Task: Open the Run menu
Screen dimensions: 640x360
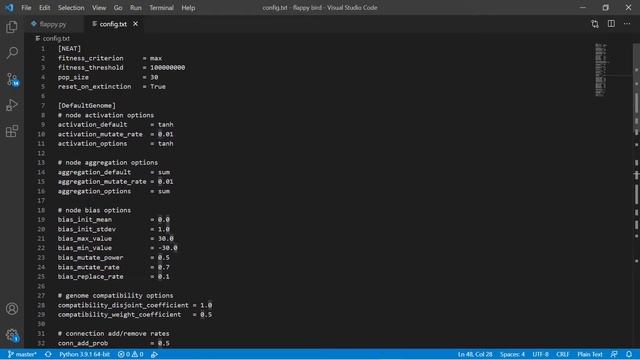Action: tap(136, 7)
